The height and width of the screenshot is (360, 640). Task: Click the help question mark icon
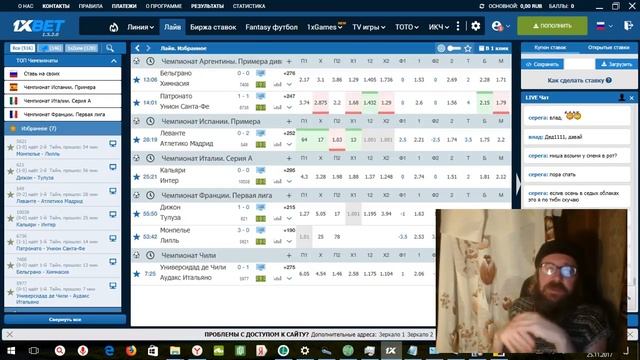click(x=609, y=80)
